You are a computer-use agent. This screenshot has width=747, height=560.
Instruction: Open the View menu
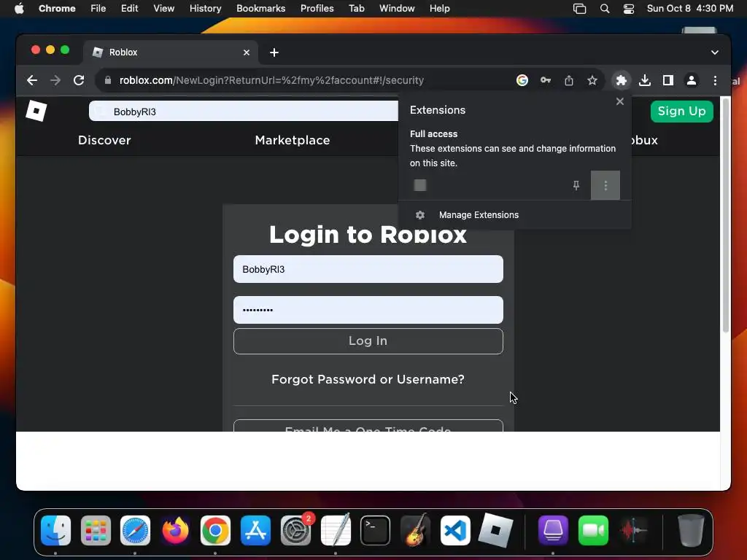click(x=163, y=8)
